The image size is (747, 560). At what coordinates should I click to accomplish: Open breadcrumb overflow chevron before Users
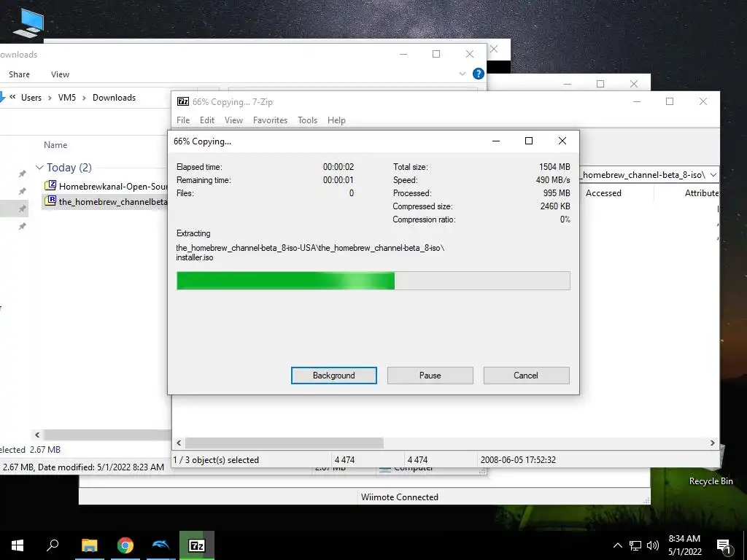pyautogui.click(x=12, y=97)
